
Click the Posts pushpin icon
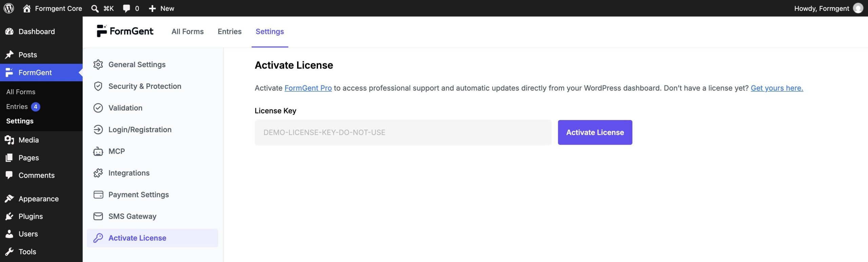coord(9,55)
